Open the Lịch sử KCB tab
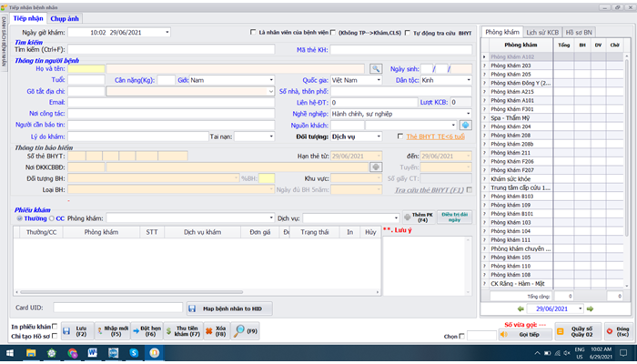The width and height of the screenshot is (637, 364). click(x=542, y=32)
